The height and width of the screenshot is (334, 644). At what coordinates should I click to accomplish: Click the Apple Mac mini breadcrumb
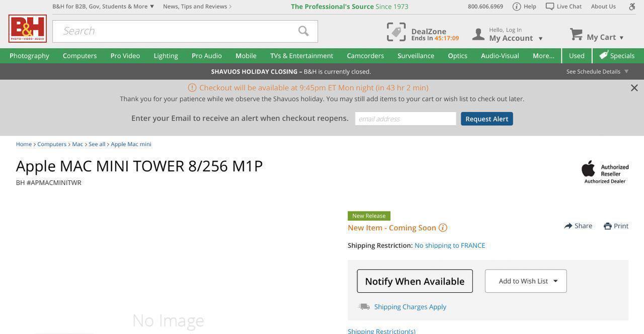tap(131, 144)
